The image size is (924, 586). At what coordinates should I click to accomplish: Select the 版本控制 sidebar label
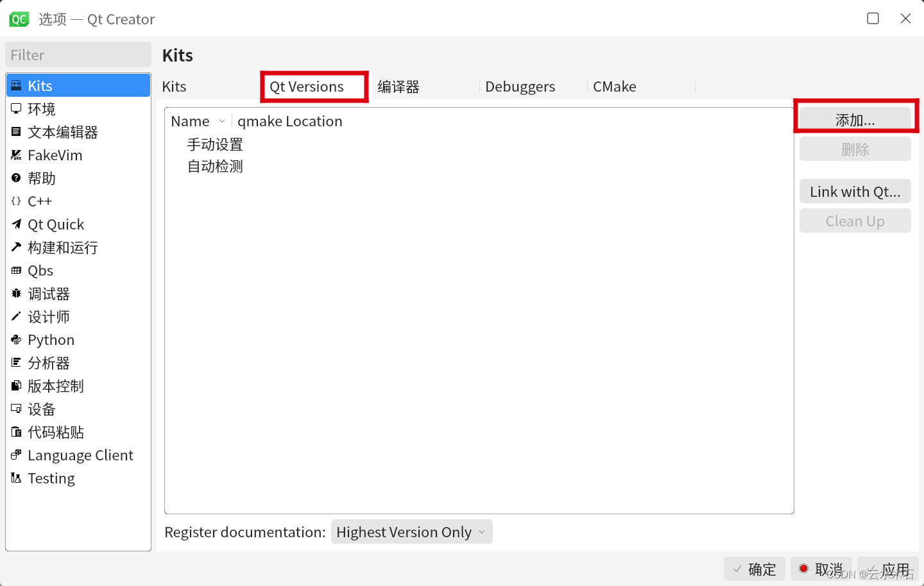pos(56,386)
